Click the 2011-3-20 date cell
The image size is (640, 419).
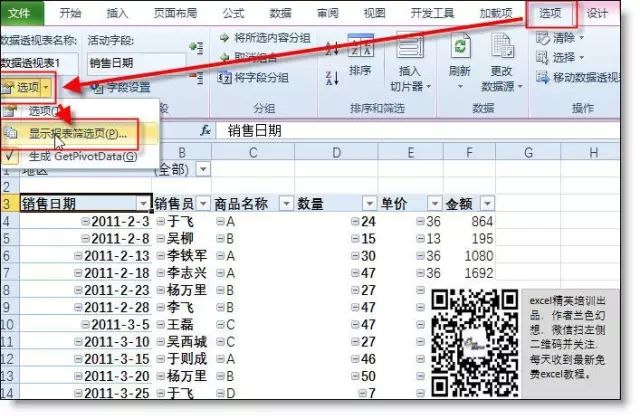86,376
